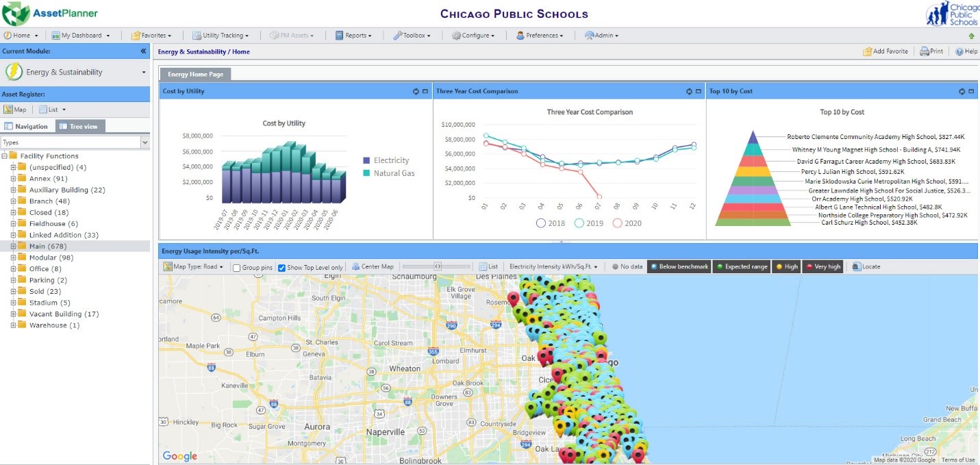Viewport: 980px width, 465px height.
Task: Open the Map Type: Road dropdown
Action: (194, 266)
